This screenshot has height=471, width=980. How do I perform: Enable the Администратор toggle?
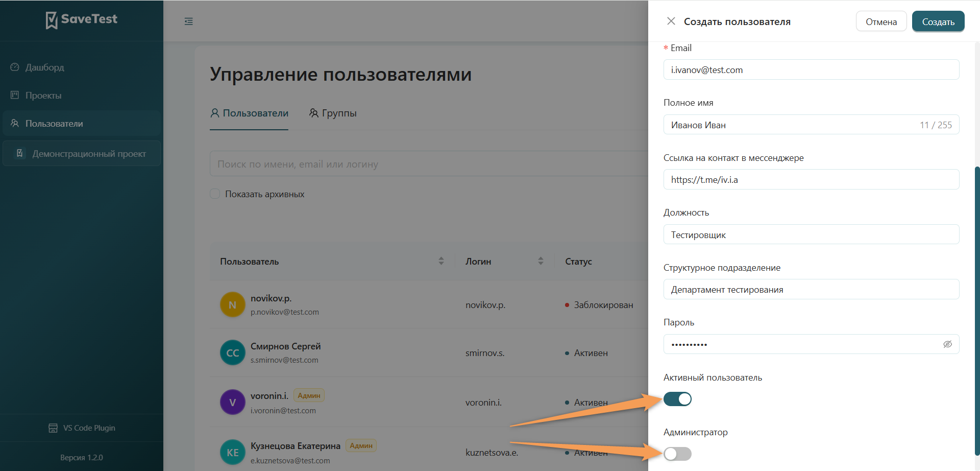coord(677,454)
